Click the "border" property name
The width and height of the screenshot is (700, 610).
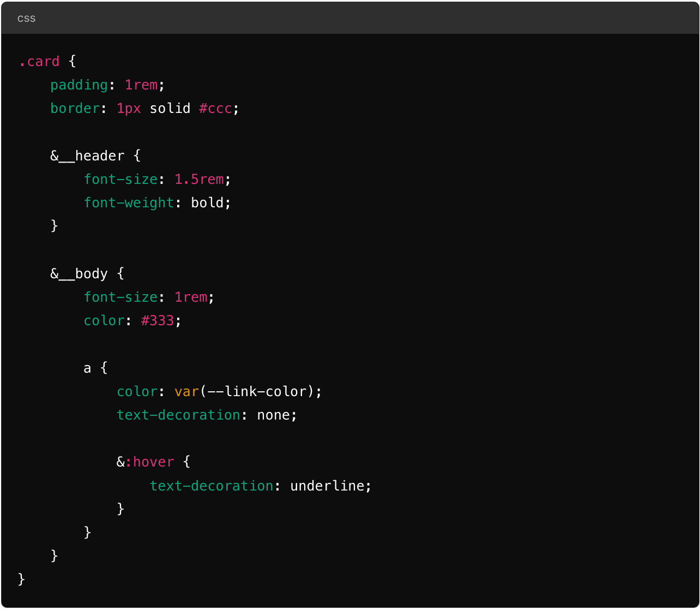click(75, 109)
